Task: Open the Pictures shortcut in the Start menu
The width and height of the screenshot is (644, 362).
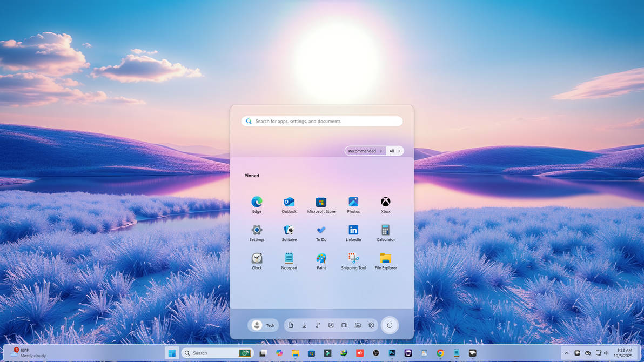Action: click(331, 325)
